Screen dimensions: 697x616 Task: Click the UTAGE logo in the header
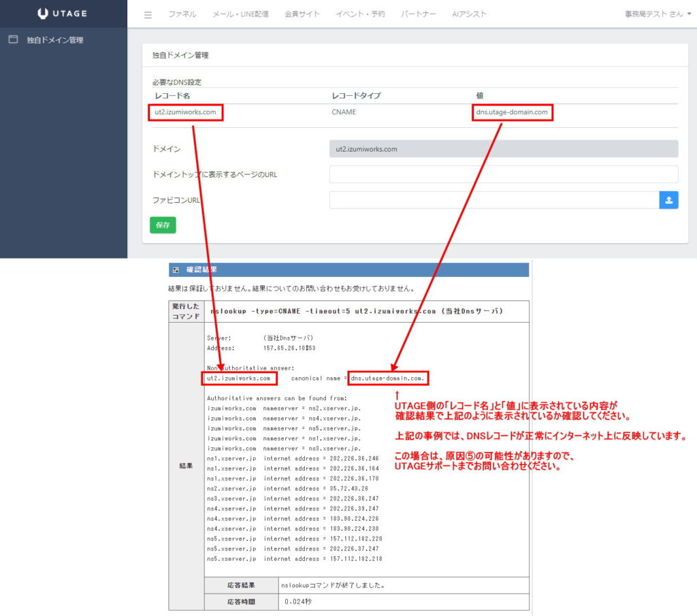(62, 14)
